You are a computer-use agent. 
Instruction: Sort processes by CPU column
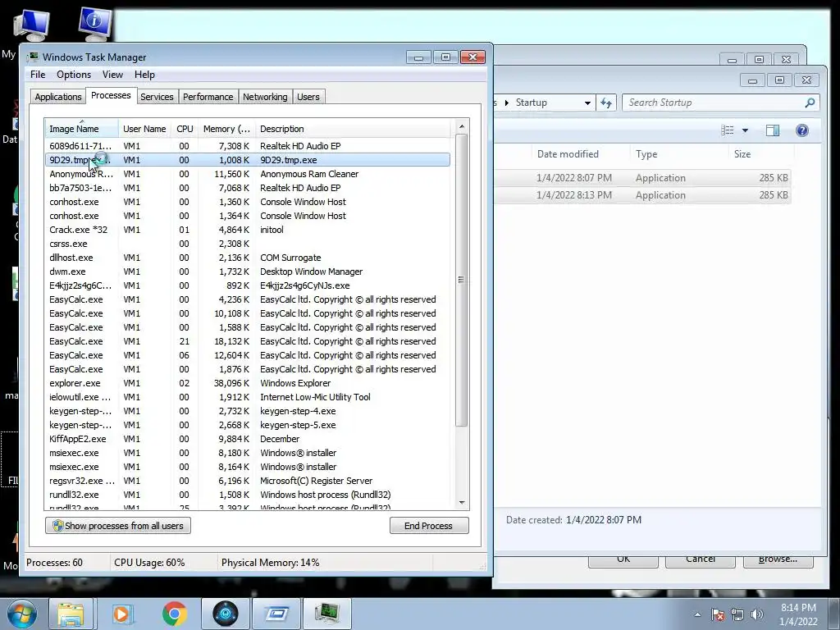pos(185,129)
